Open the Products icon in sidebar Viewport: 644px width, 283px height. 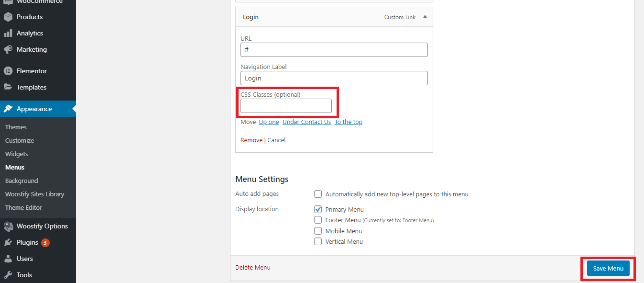click(x=8, y=17)
